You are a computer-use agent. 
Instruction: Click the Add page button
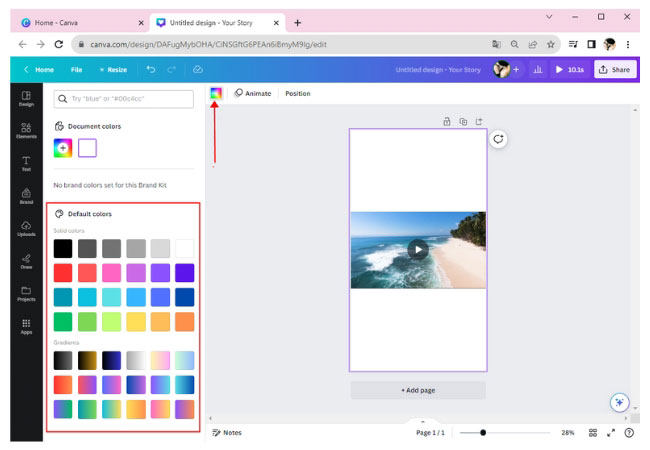coord(417,390)
